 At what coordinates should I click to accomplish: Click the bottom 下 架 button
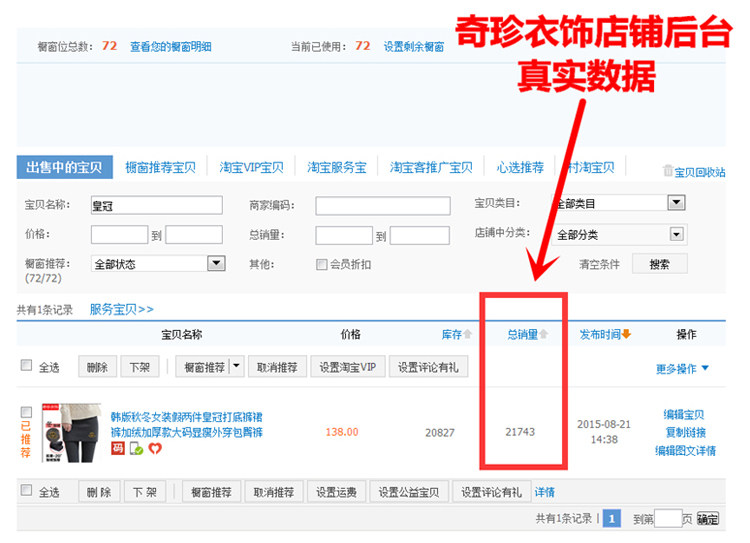click(x=145, y=492)
